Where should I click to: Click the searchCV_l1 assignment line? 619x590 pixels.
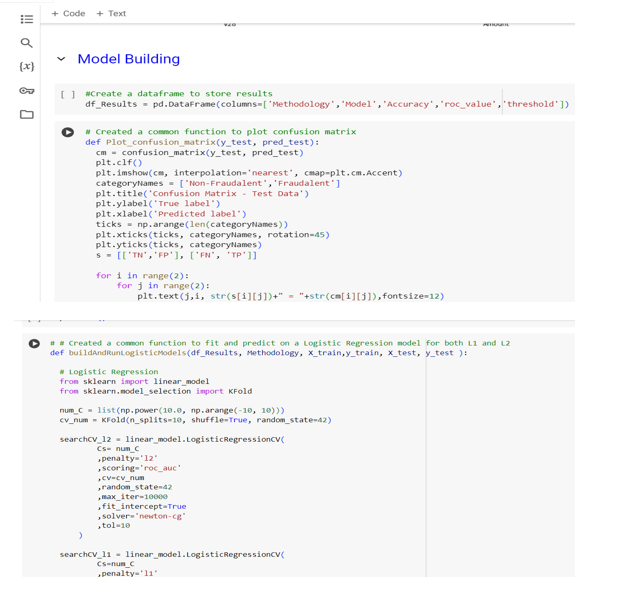click(172, 554)
